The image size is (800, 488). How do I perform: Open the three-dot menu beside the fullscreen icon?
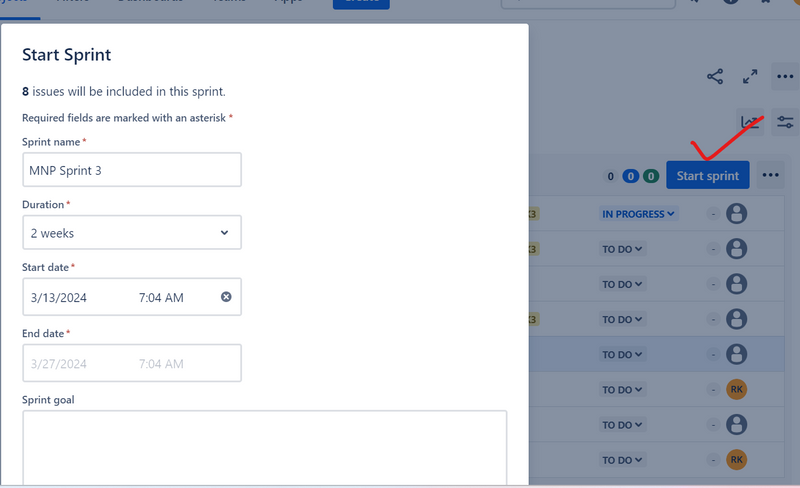click(785, 77)
